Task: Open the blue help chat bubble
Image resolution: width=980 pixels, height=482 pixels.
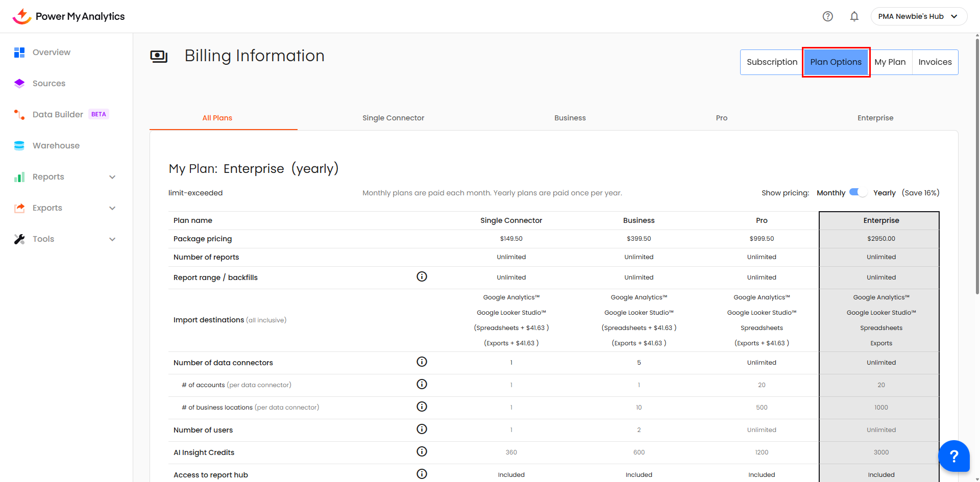Action: (x=953, y=456)
